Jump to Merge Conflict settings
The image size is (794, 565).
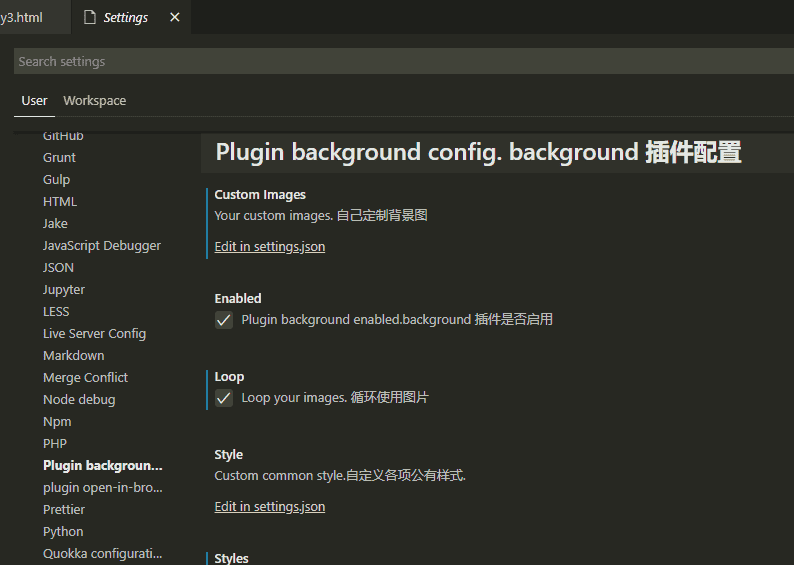point(85,378)
